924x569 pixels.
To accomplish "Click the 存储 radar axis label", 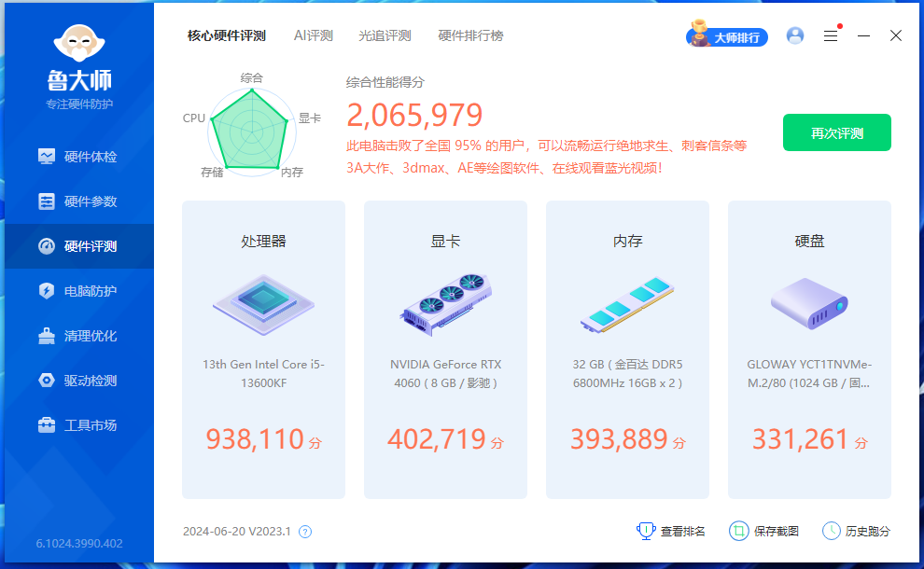I will (x=212, y=172).
